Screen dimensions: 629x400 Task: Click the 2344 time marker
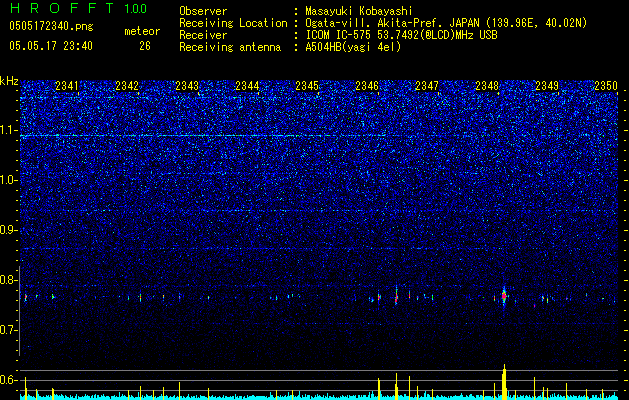point(247,86)
